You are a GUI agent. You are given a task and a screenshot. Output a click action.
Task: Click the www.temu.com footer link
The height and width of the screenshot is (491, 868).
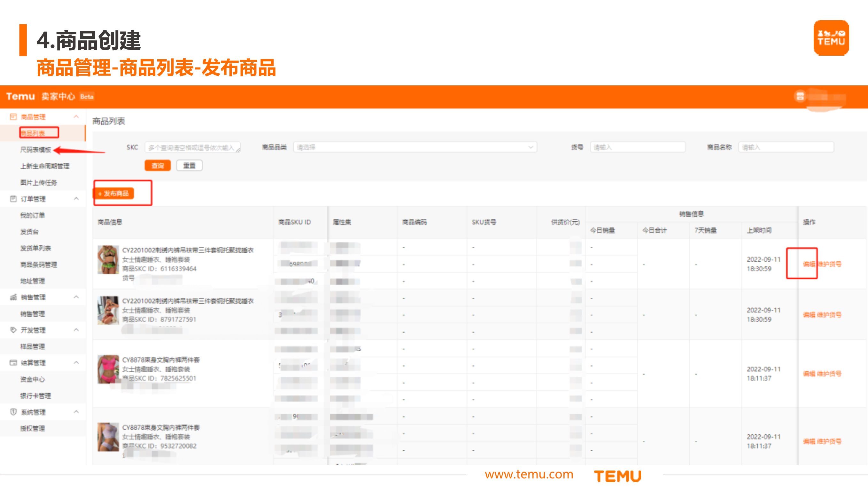click(529, 475)
